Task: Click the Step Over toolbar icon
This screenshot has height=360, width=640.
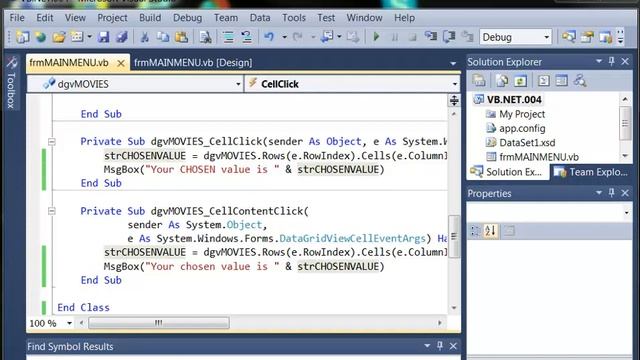Action: tap(449, 37)
